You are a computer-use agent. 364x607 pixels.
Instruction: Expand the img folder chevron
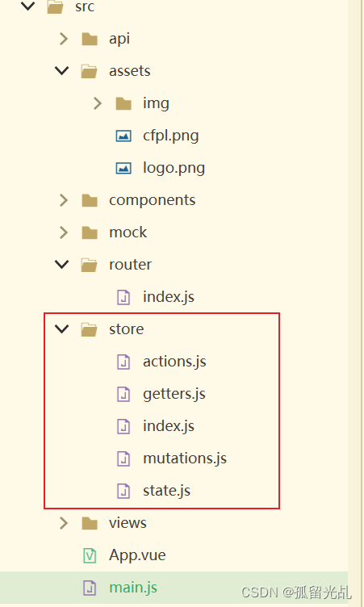tap(98, 103)
